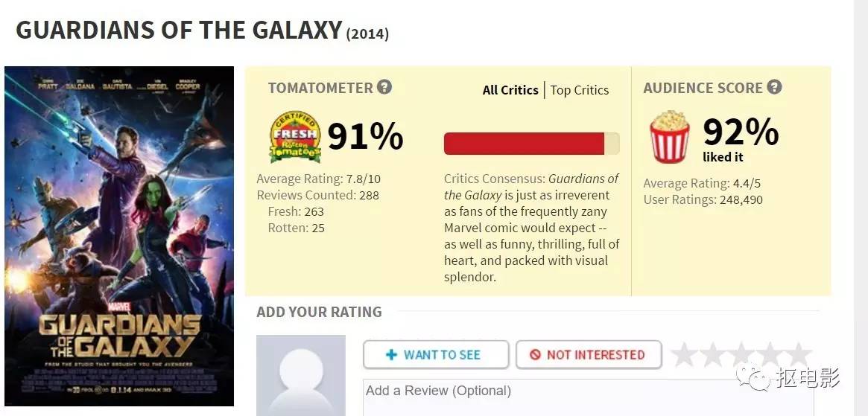Click the Tomatometer help question mark icon

coord(384,87)
